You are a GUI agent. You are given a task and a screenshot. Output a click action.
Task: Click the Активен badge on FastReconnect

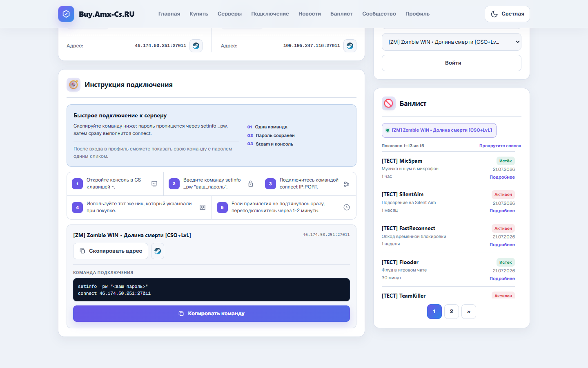coord(503,229)
